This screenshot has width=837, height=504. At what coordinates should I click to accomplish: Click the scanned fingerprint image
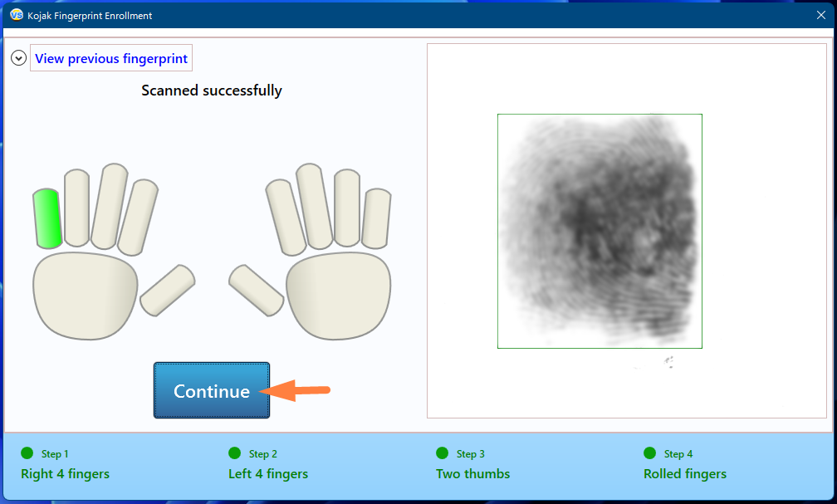point(600,231)
